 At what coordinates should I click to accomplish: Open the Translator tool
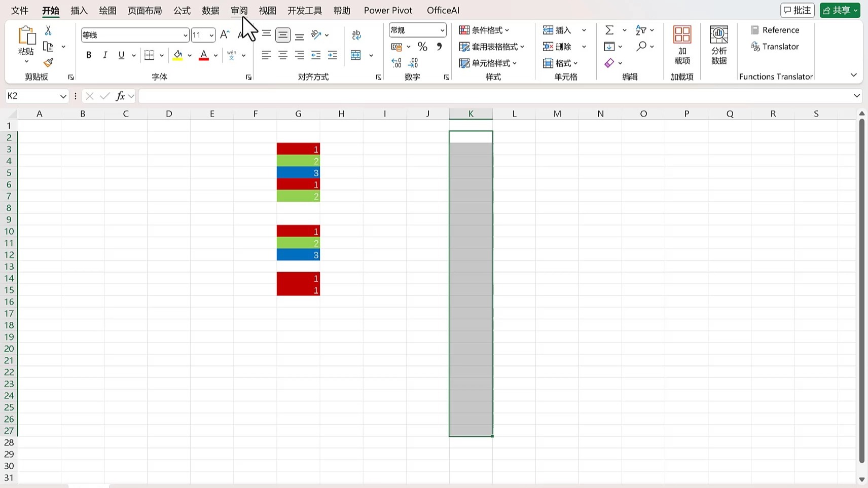click(775, 47)
